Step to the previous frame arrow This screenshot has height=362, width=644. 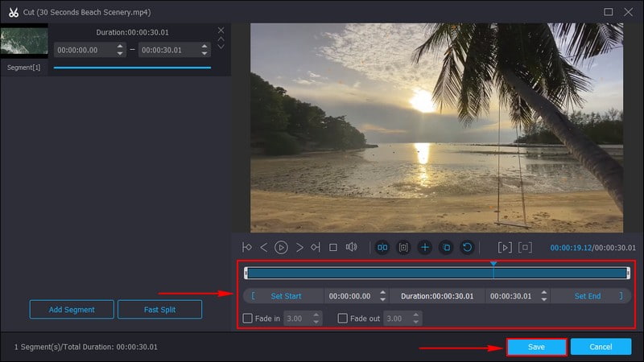point(264,248)
